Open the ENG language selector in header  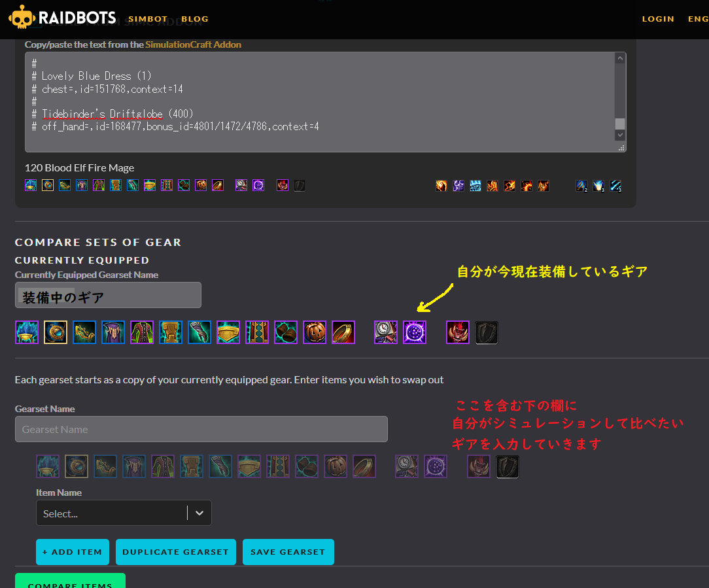click(x=698, y=19)
